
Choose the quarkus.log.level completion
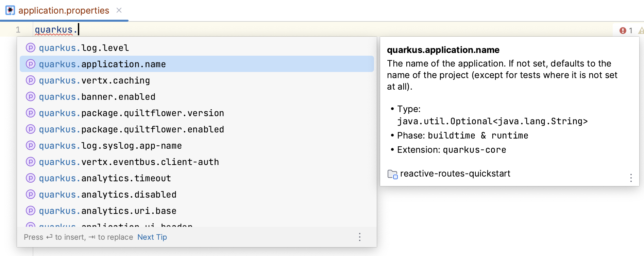click(x=197, y=48)
